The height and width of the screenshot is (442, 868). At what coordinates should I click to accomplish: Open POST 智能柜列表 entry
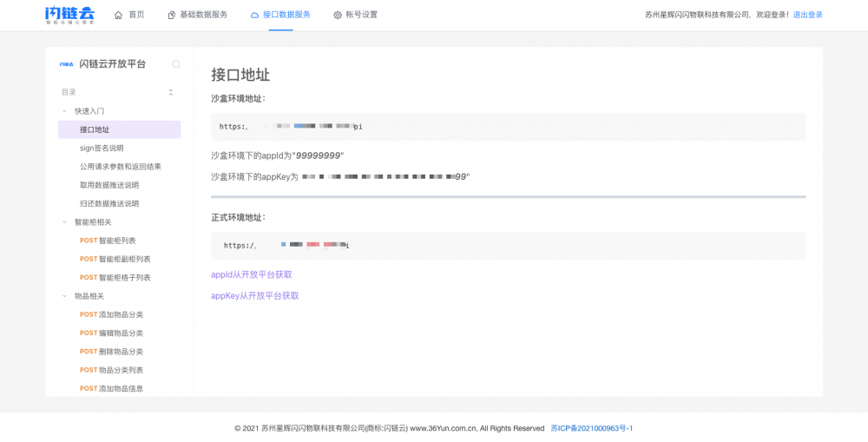coord(108,241)
